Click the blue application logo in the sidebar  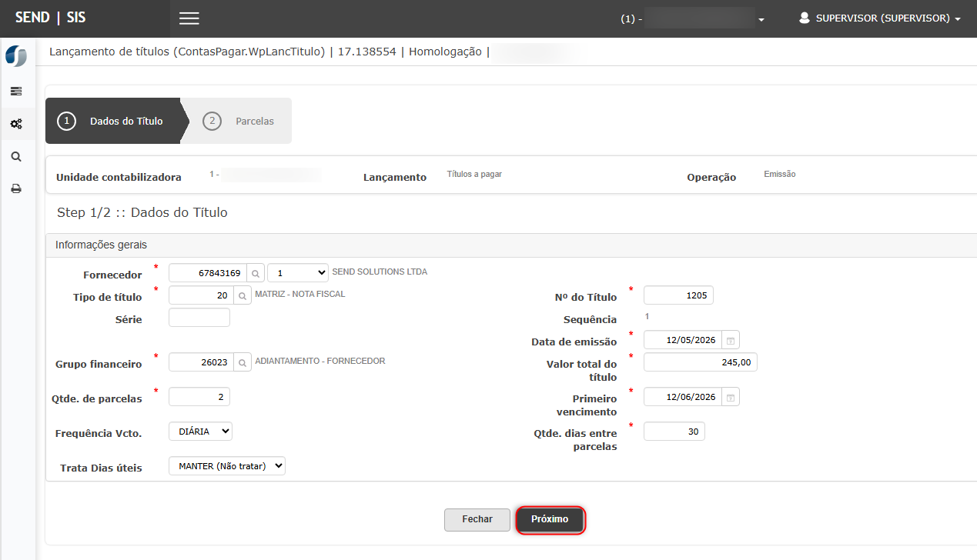(x=16, y=56)
